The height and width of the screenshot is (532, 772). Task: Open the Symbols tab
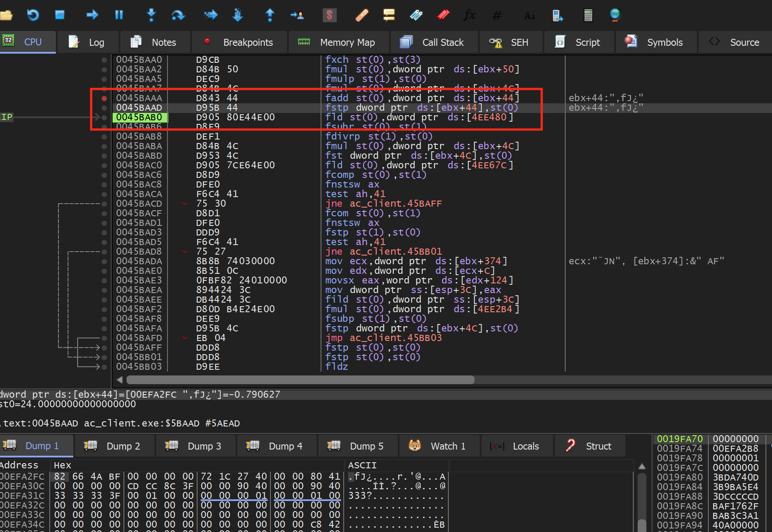coord(655,42)
